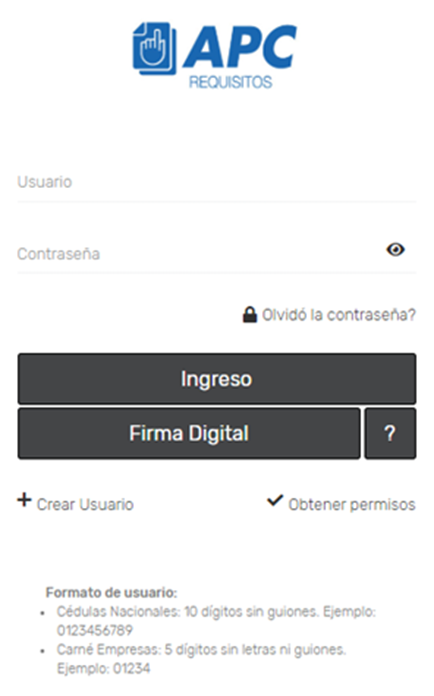Open the Obtener permisos link
The image size is (434, 696).
tap(352, 505)
